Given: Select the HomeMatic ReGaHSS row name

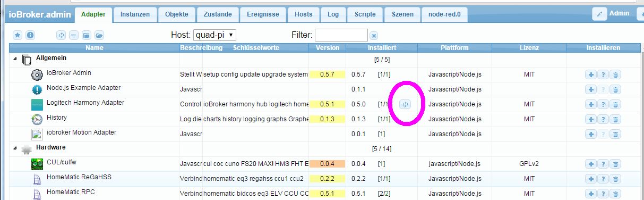Looking at the screenshot, I should (x=79, y=177).
